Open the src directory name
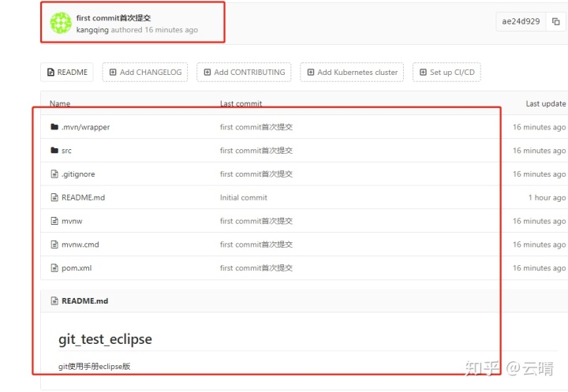The image size is (568, 392). (66, 151)
